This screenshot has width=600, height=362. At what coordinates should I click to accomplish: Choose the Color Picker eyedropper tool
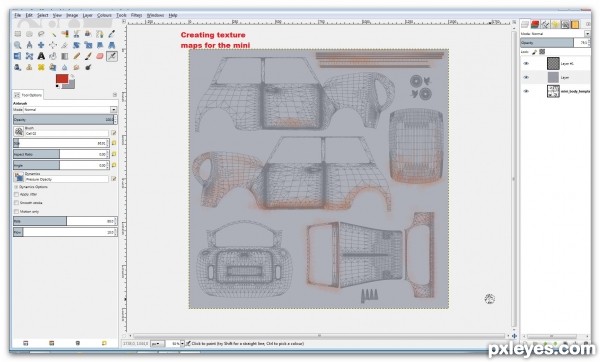tap(111, 34)
